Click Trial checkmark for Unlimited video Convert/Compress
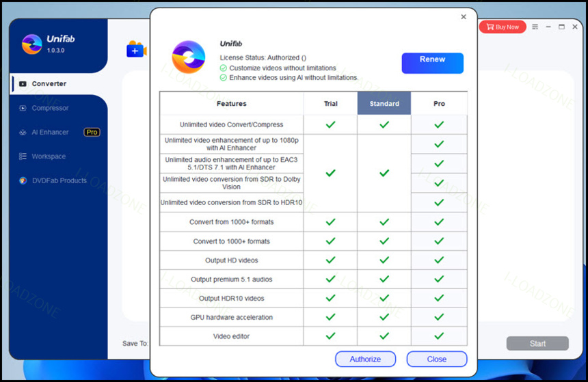This screenshot has height=382, width=588. click(x=330, y=124)
